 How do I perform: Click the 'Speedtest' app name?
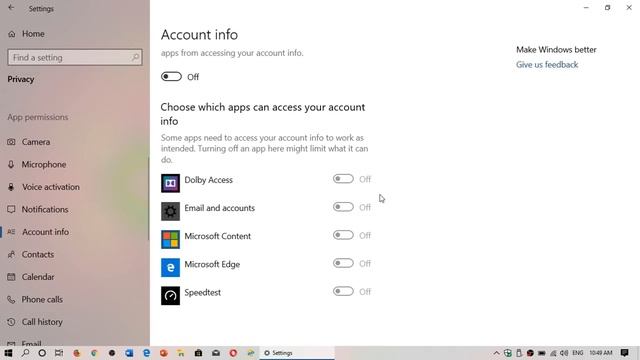click(203, 293)
